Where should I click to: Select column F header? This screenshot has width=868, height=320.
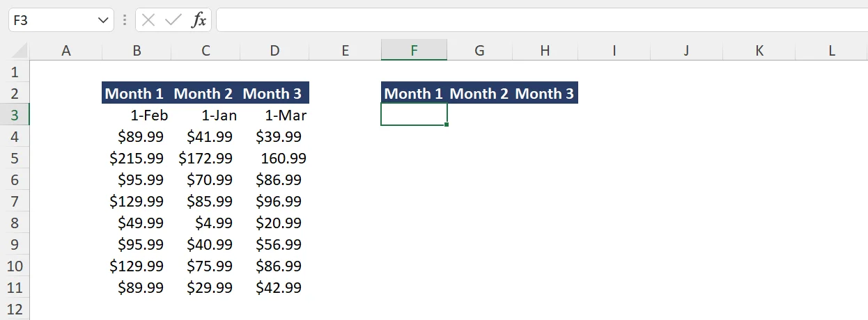point(414,50)
